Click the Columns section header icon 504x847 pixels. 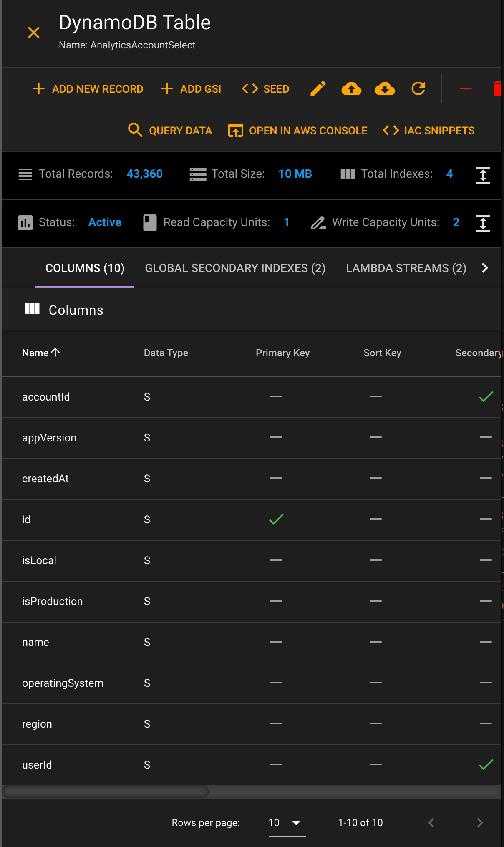pyautogui.click(x=32, y=309)
